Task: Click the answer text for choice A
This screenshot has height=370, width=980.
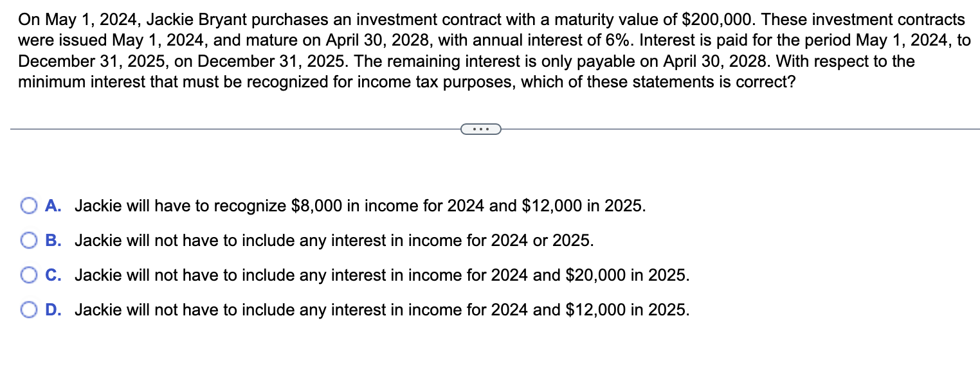Action: click(360, 206)
